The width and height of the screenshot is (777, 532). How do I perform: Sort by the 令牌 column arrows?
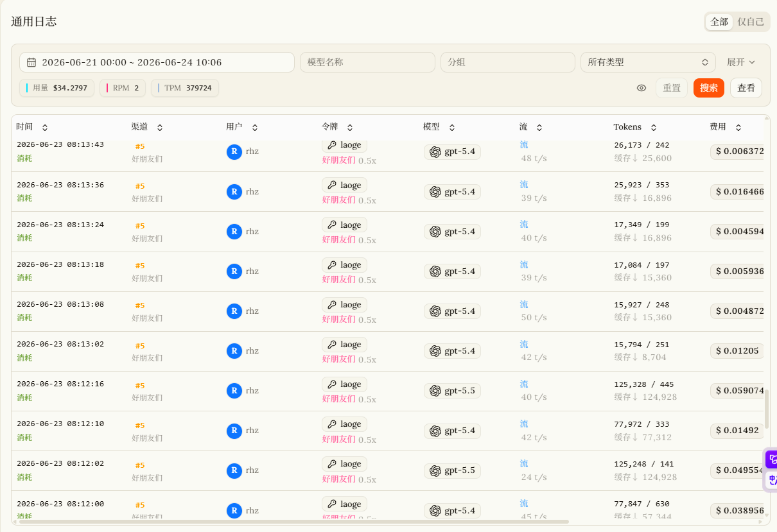pos(350,128)
